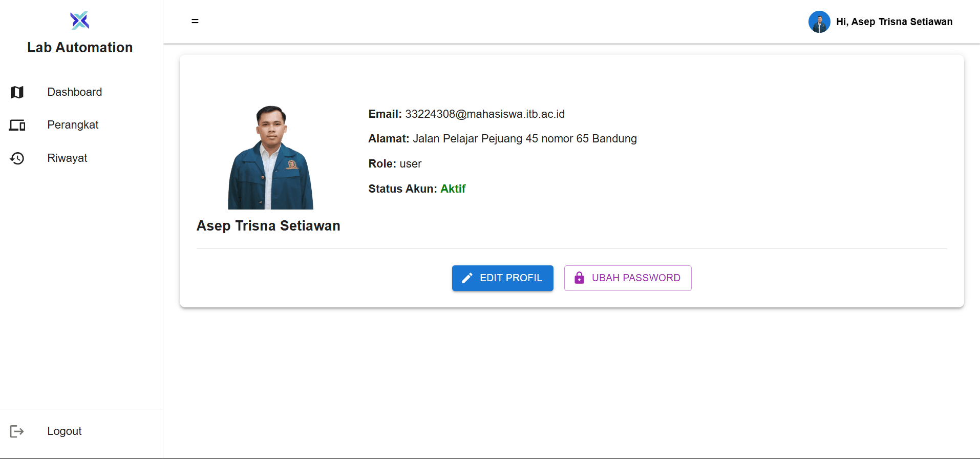Viewport: 980px width, 459px height.
Task: Click the Dashboard map icon
Action: point(17,92)
